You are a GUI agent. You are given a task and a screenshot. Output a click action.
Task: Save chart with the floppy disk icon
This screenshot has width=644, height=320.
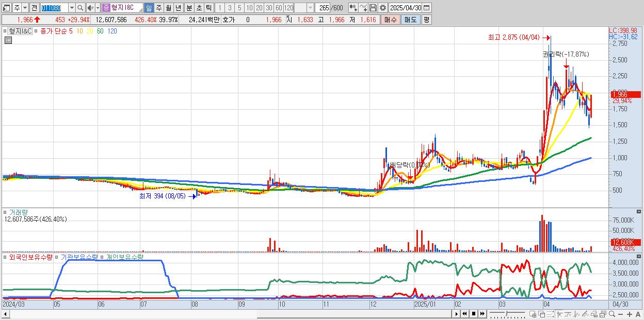(373, 8)
